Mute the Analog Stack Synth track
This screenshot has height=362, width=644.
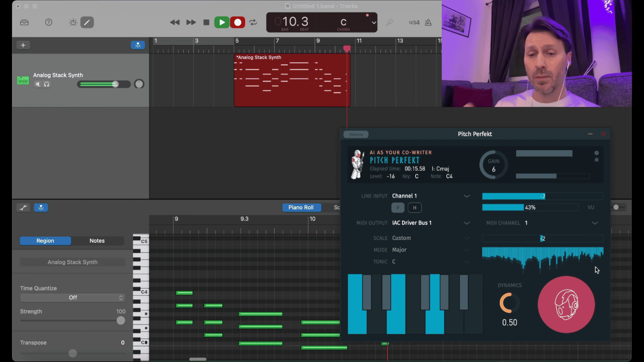pos(38,84)
